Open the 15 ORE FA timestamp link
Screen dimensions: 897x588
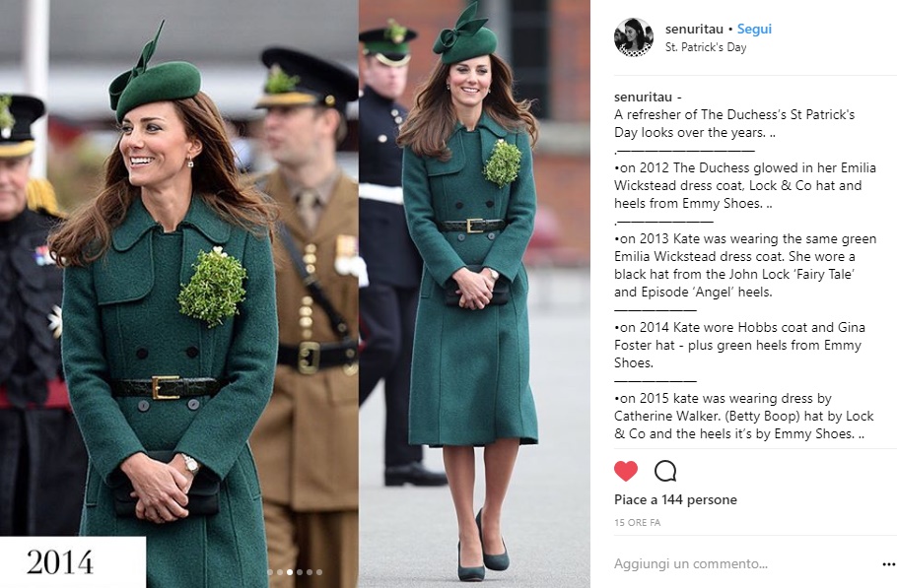point(638,523)
